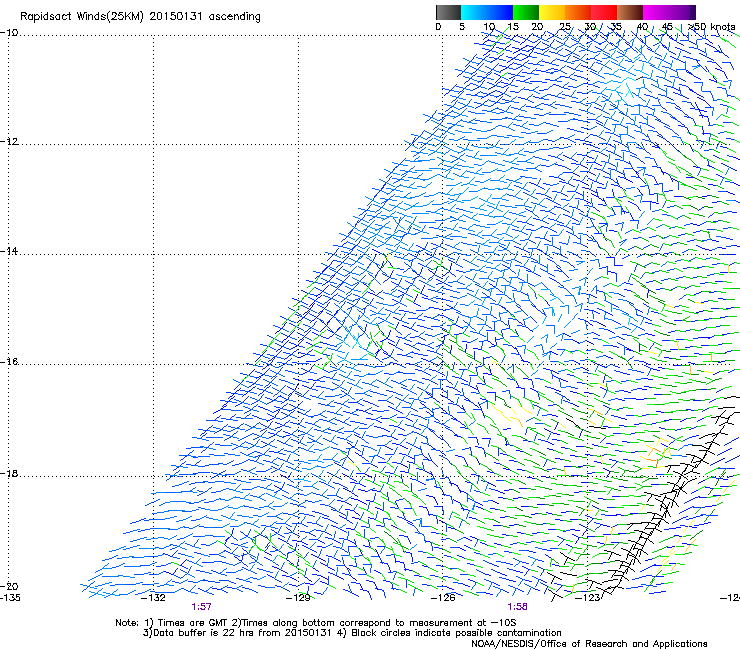Click the note line starting 'Note: 1) Times are GMT'
Image resolution: width=740 pixels, height=650 pixels.
pyautogui.click(x=316, y=623)
